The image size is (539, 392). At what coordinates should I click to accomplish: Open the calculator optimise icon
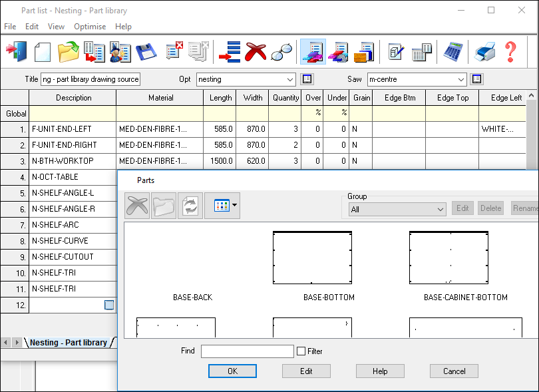[452, 52]
